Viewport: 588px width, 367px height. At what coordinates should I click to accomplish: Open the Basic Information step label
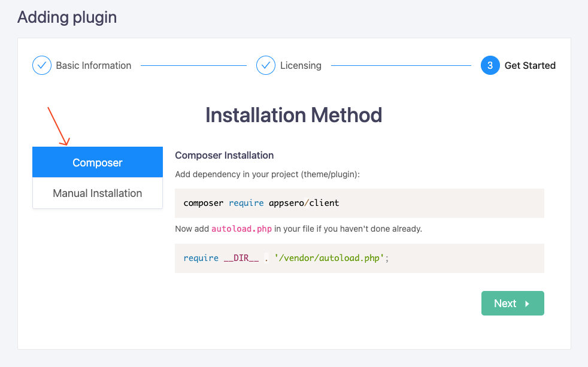click(93, 65)
